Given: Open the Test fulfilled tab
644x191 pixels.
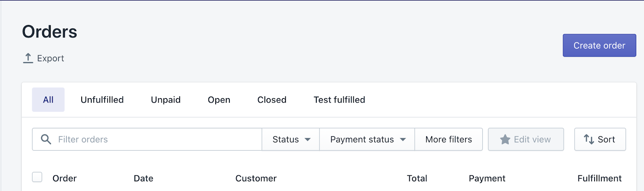Looking at the screenshot, I should click(x=339, y=100).
